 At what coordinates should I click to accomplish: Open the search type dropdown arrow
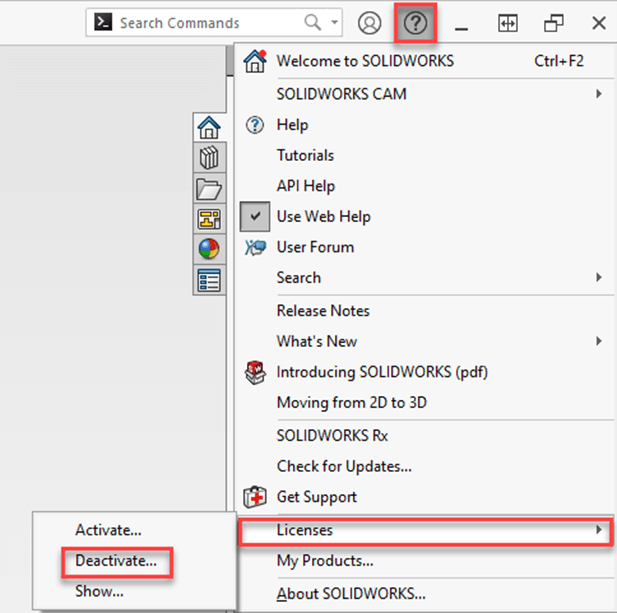tap(334, 22)
